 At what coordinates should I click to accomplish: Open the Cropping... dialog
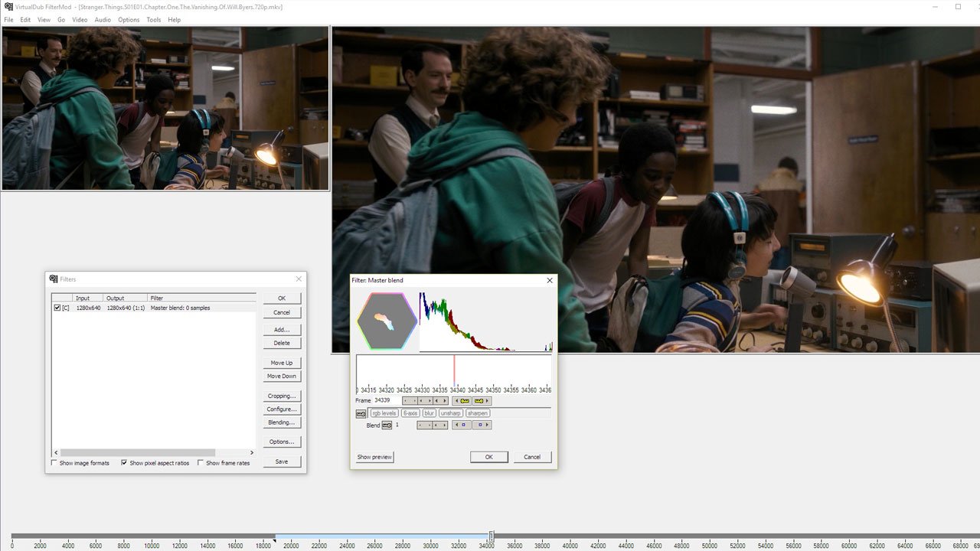[x=282, y=396]
